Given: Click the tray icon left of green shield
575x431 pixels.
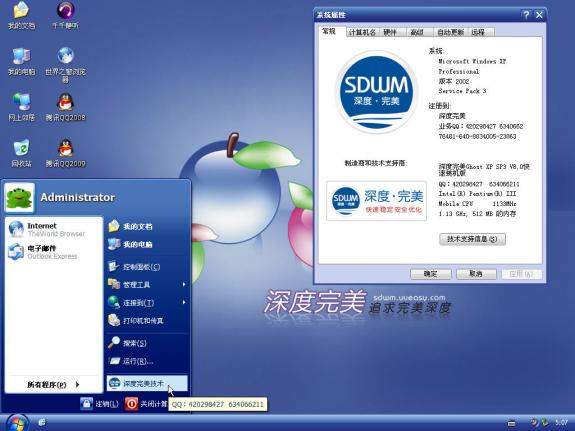Looking at the screenshot, I should click(535, 423).
